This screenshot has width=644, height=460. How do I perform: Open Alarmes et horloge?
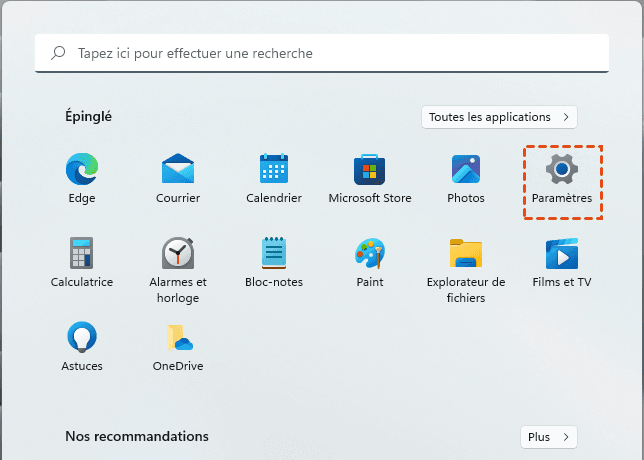(178, 254)
